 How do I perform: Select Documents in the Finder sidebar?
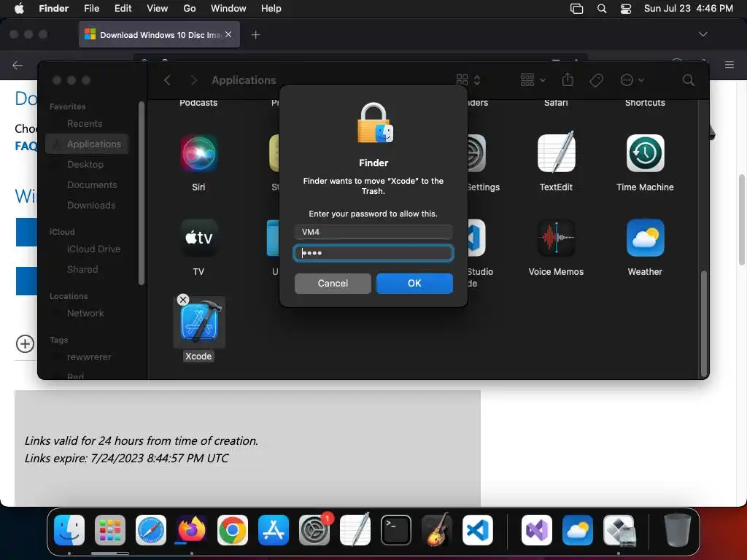tap(92, 184)
